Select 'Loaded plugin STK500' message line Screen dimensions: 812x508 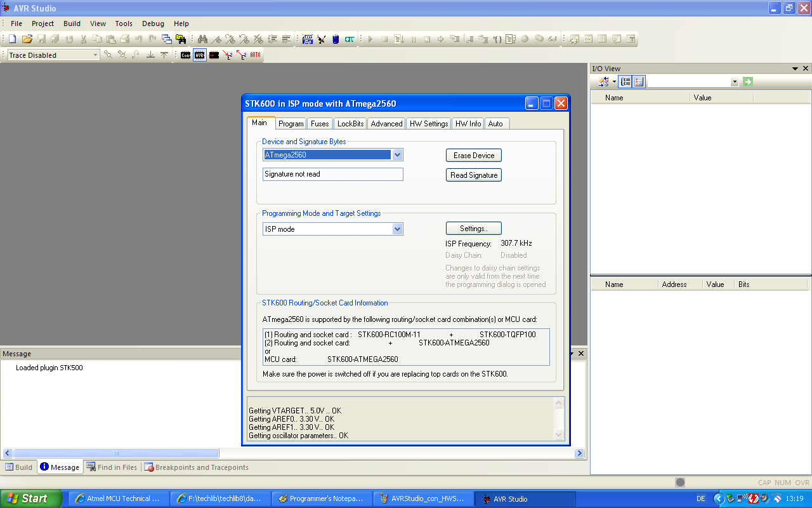[x=49, y=368]
